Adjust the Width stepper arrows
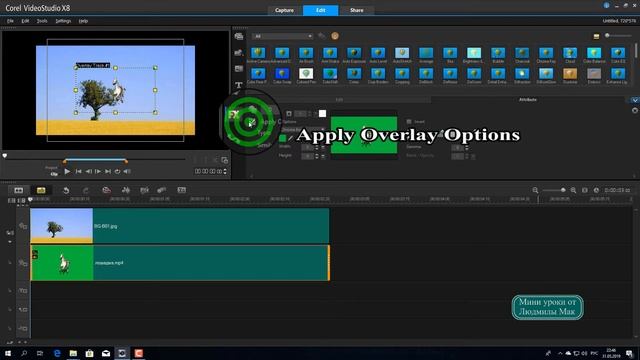This screenshot has width=640, height=360. tap(317, 147)
